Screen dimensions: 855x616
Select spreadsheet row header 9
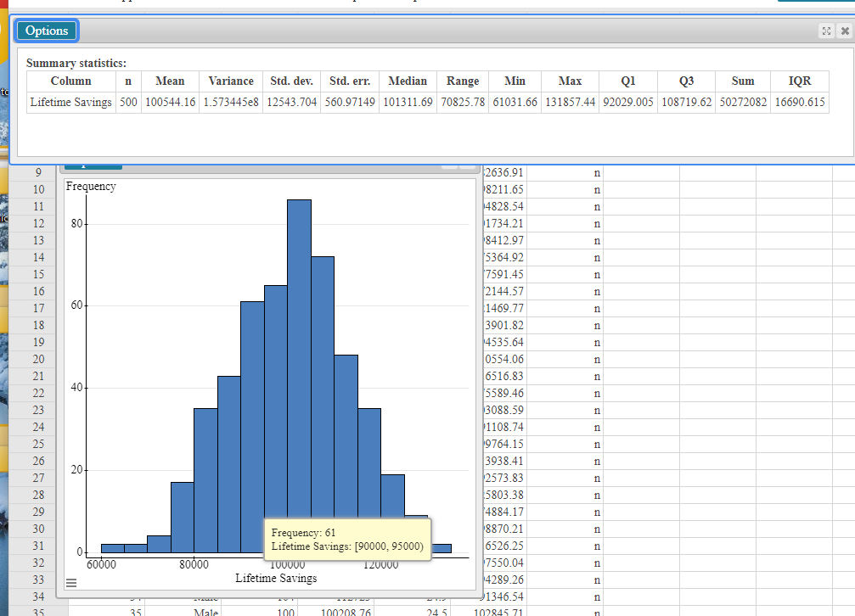pyautogui.click(x=38, y=172)
